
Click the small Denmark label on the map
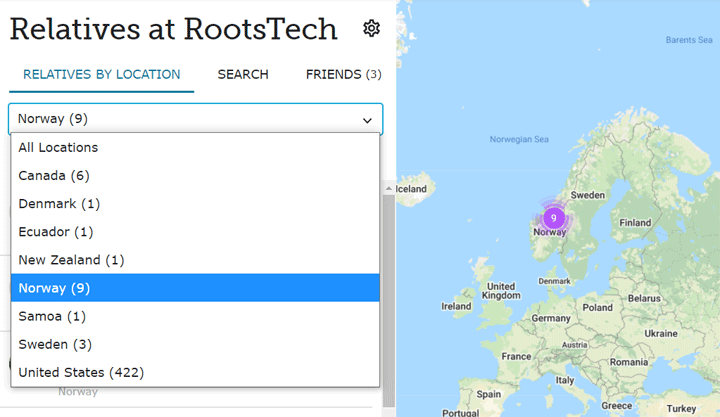coord(554,281)
